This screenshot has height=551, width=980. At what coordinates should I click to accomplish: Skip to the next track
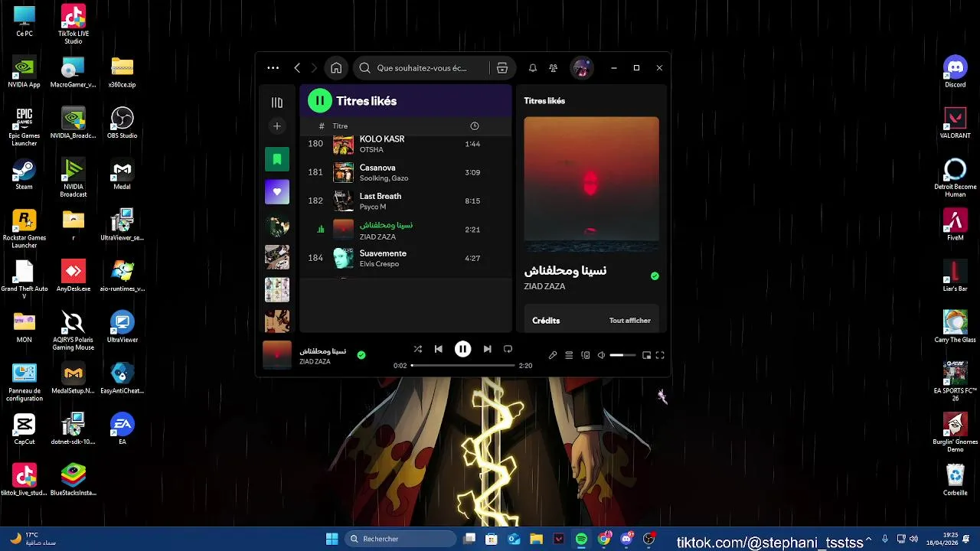488,349
